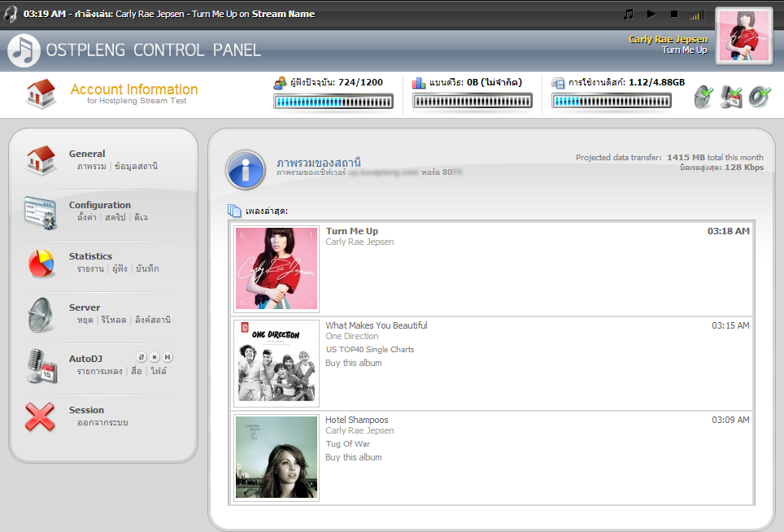Screen dimensions: 784x532
Task: Click the "Buy this album" link for One Direction
Action: click(x=354, y=363)
